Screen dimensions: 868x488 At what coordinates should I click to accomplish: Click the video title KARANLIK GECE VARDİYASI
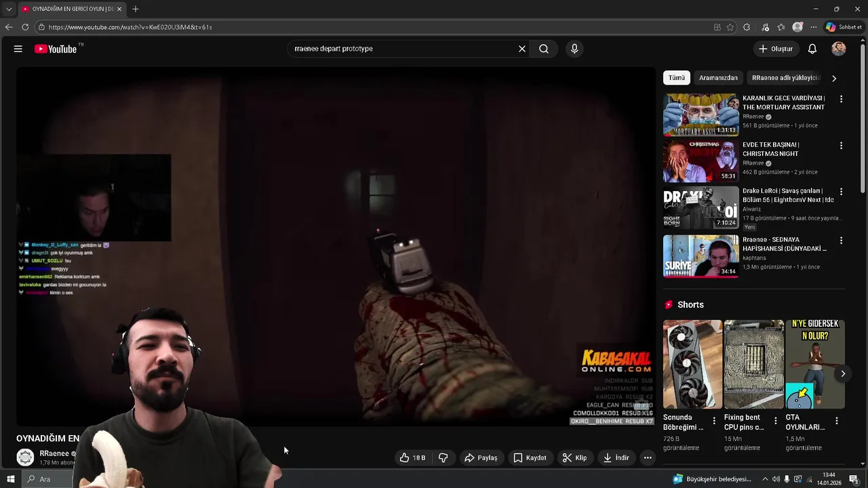(783, 102)
